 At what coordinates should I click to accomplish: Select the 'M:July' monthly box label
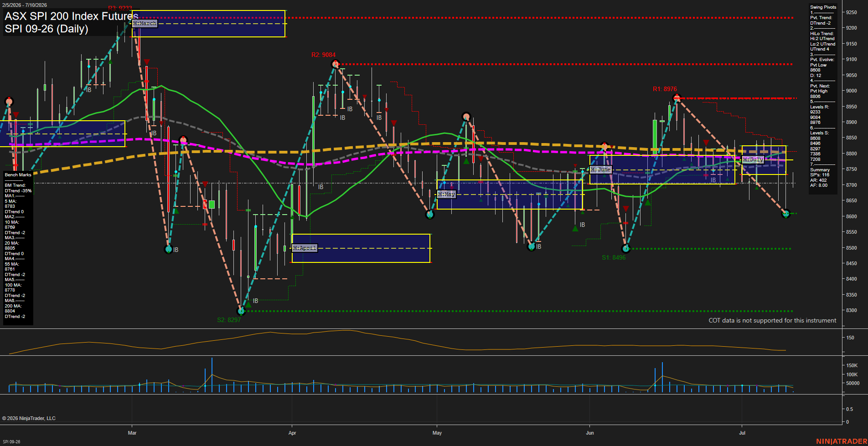(x=753, y=159)
